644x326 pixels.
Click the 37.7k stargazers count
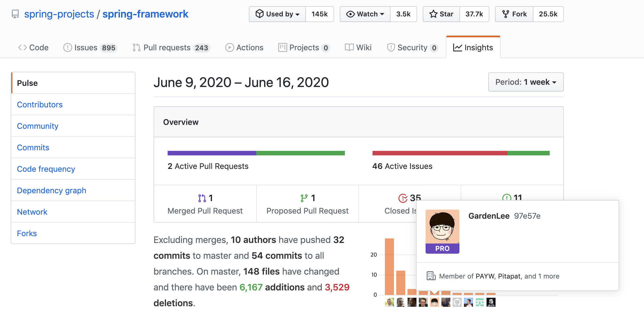(x=474, y=14)
